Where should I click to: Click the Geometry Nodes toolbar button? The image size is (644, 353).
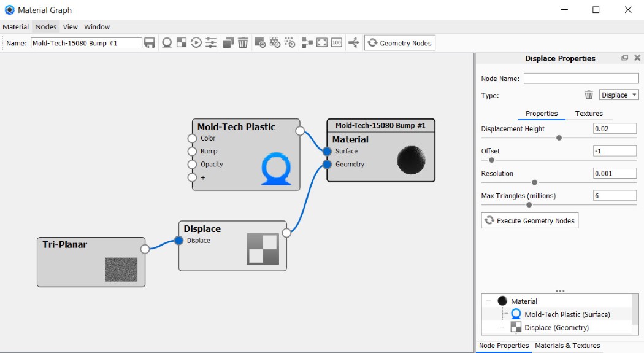(400, 43)
